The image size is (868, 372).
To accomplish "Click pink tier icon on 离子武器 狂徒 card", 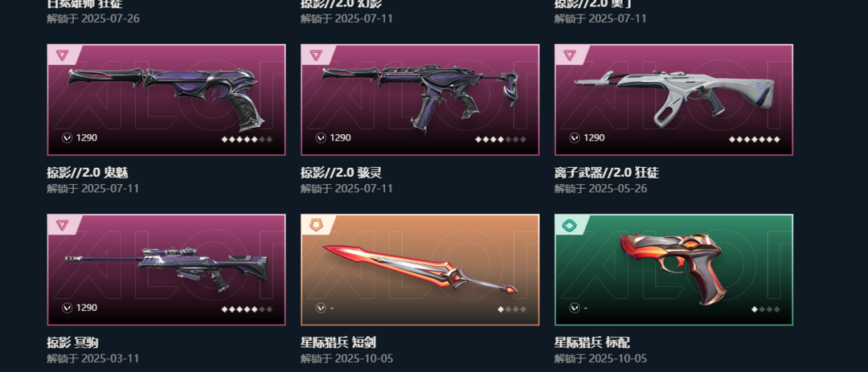I will (570, 55).
